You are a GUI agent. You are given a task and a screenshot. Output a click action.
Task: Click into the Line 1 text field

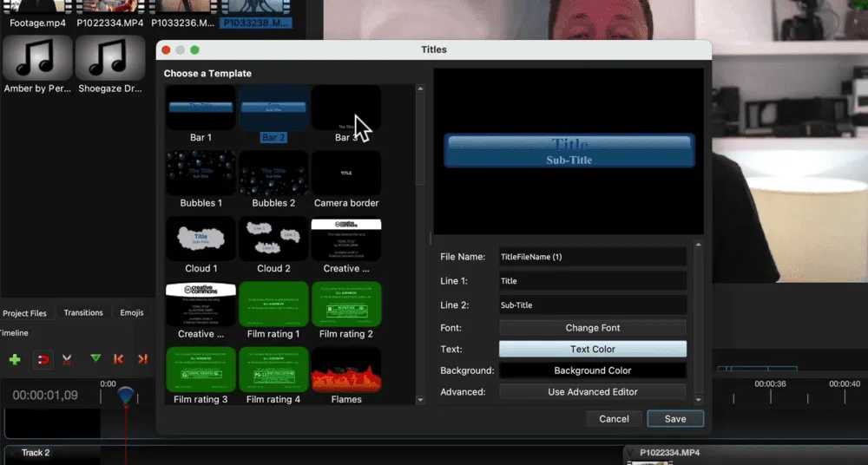click(592, 281)
